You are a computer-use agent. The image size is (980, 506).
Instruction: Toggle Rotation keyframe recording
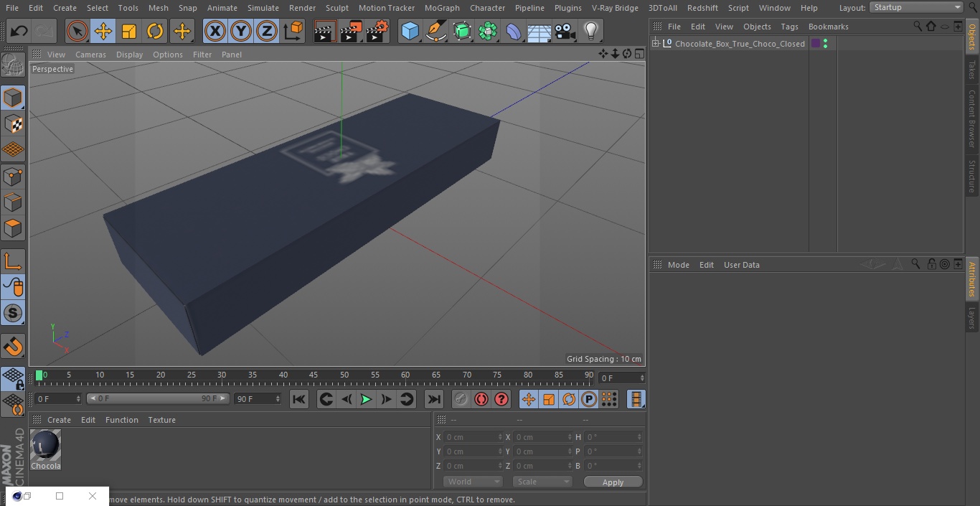point(569,399)
